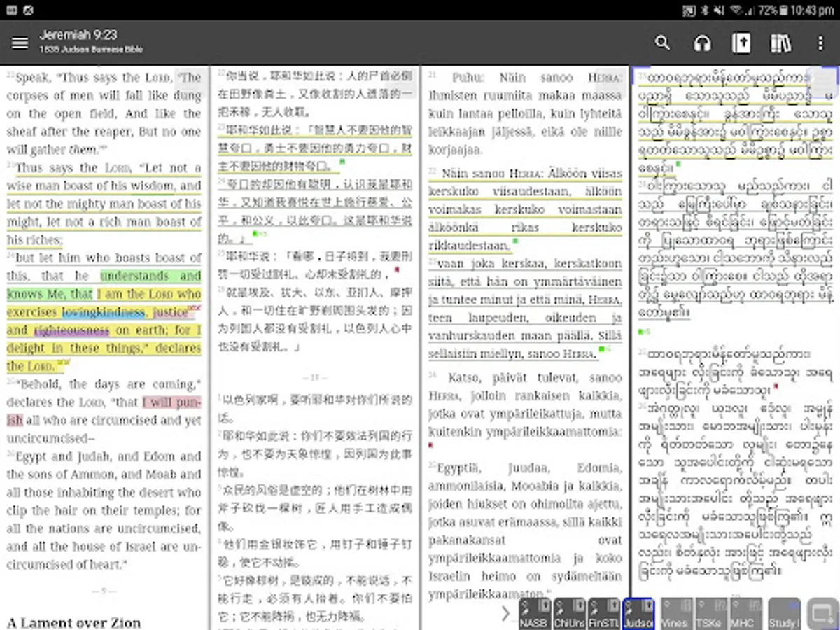Screen dimensions: 840x630
Task: Select the TSKe window button
Action: [710, 614]
